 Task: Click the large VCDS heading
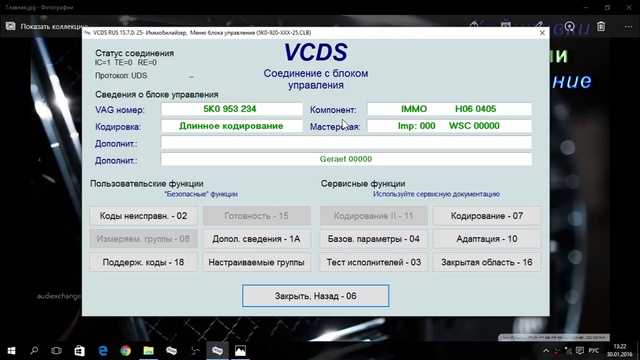click(316, 52)
